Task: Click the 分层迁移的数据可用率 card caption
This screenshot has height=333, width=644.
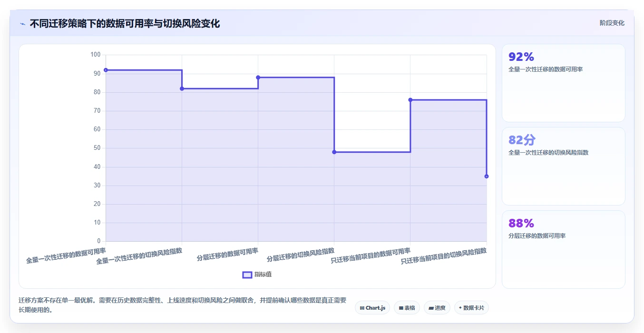Action: point(537,236)
